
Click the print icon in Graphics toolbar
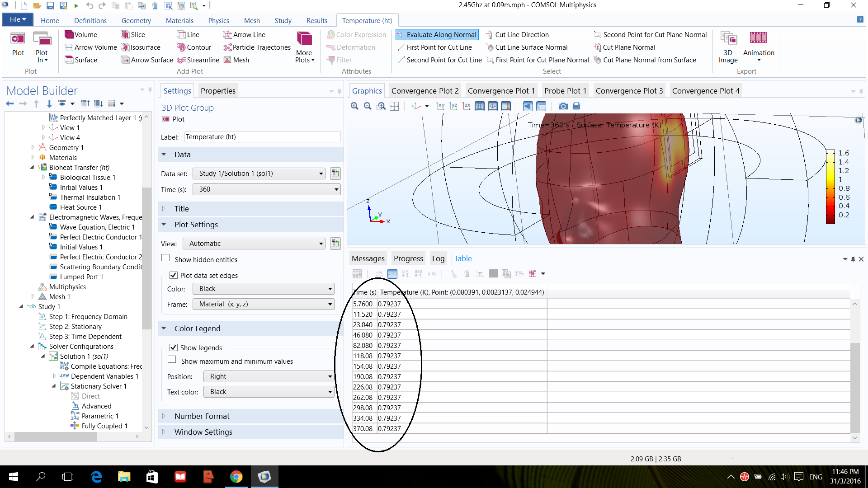coord(576,106)
